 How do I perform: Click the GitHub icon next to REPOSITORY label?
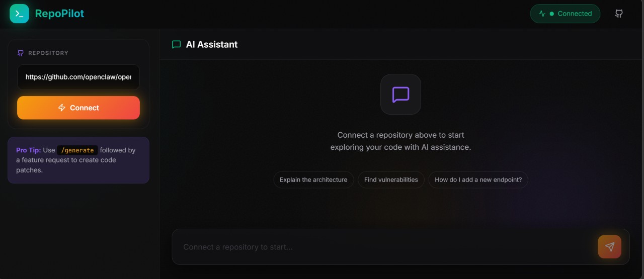point(21,53)
